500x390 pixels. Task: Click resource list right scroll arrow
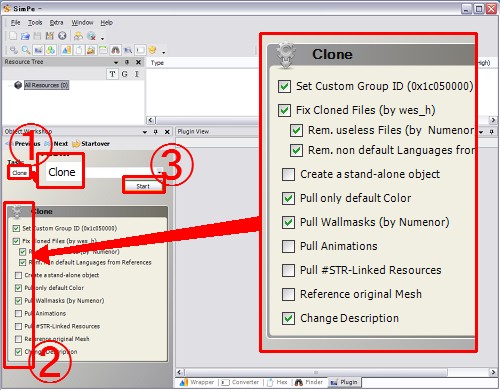[x=493, y=120]
